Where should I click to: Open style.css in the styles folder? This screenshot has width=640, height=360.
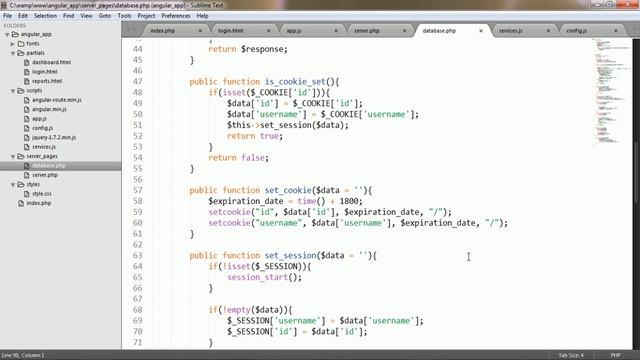(42, 194)
